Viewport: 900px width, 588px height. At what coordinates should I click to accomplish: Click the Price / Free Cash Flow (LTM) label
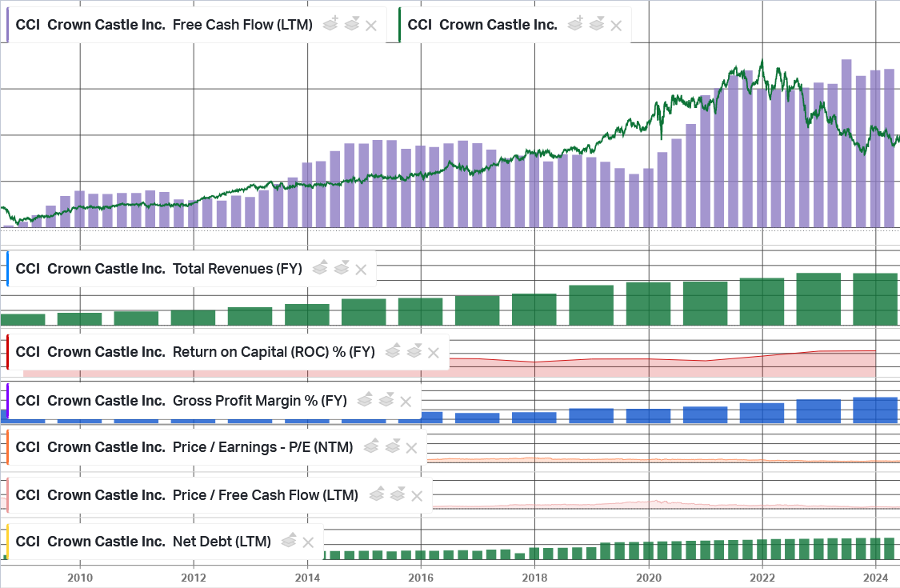pos(187,495)
